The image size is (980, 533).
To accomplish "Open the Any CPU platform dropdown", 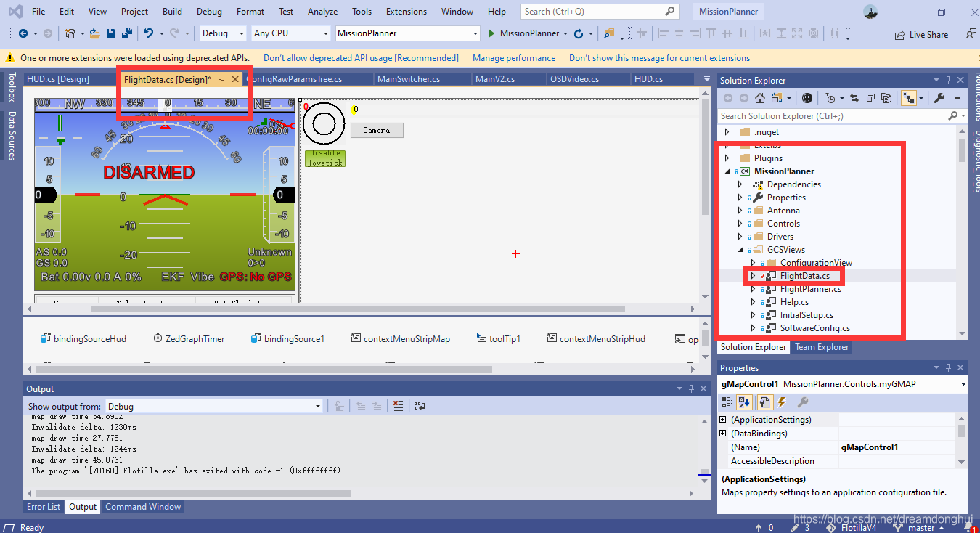I will click(x=290, y=33).
